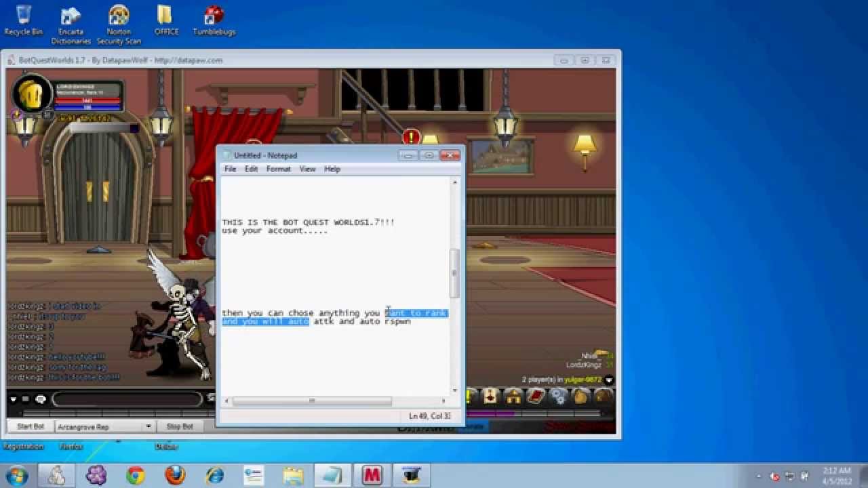Click the purple flower taskbar icon
The height and width of the screenshot is (488, 868).
click(x=96, y=475)
